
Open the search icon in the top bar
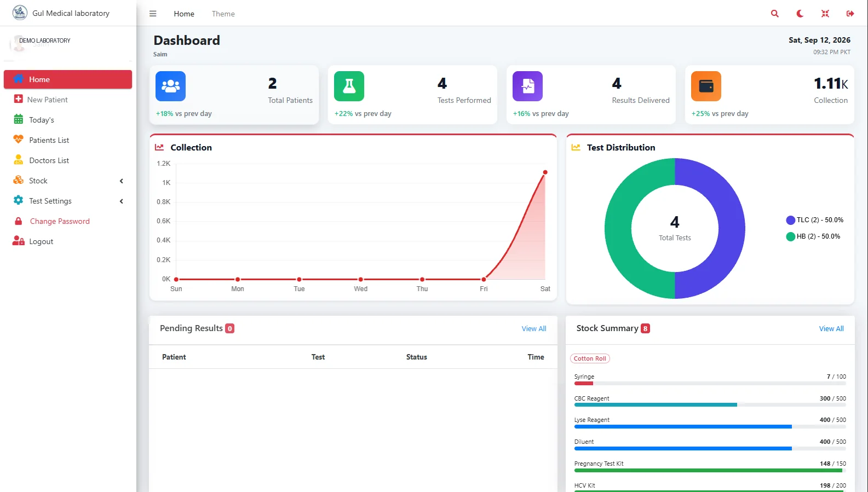774,14
